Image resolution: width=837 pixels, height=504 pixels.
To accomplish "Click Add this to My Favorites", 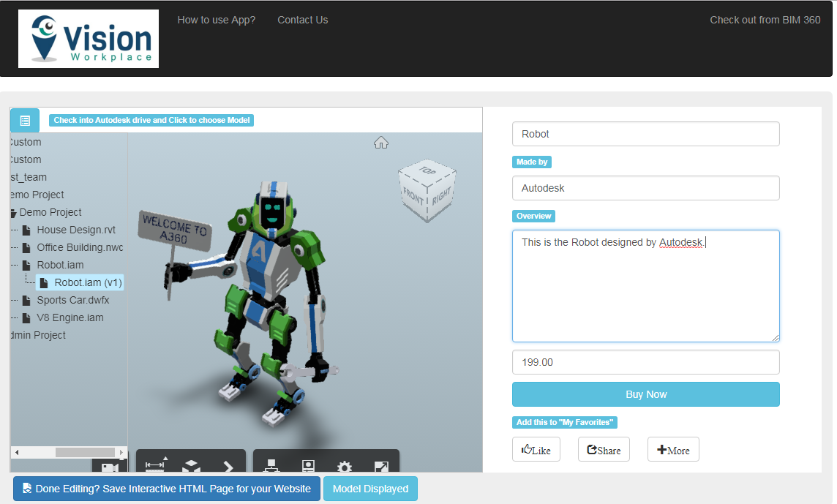I will coord(565,423).
